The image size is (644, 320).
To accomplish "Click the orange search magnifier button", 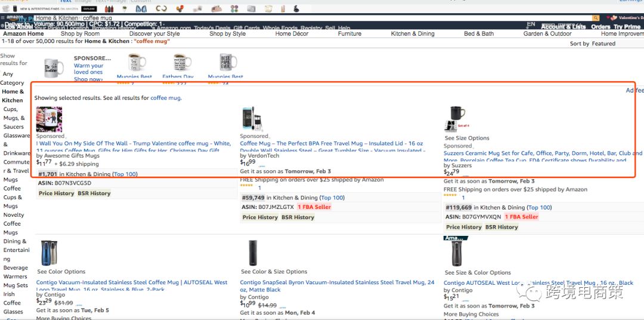I will tap(596, 18).
